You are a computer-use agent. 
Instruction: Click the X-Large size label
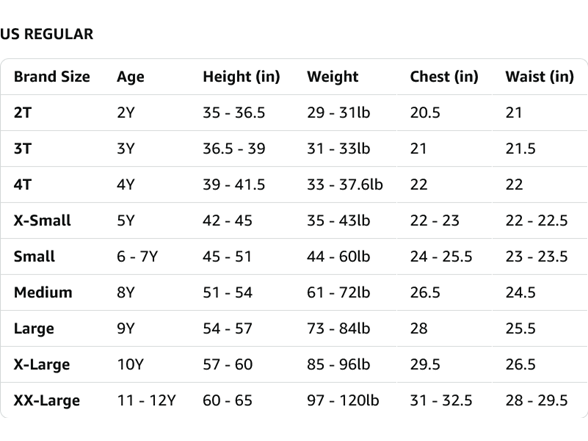pos(42,365)
